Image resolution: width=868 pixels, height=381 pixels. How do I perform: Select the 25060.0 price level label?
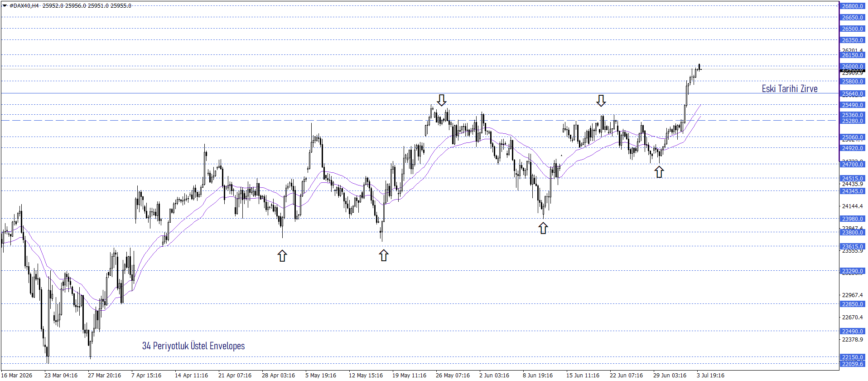(x=852, y=137)
